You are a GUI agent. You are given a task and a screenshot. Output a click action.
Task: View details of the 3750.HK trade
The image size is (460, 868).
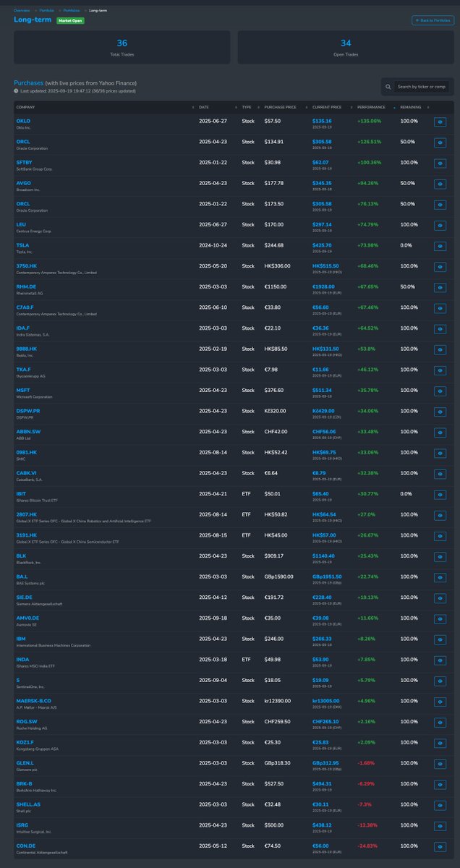pos(440,268)
